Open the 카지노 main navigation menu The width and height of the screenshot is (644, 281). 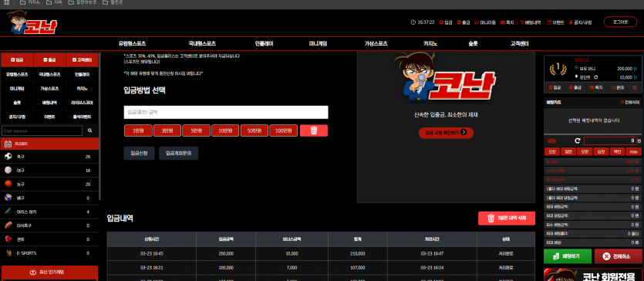tap(430, 43)
